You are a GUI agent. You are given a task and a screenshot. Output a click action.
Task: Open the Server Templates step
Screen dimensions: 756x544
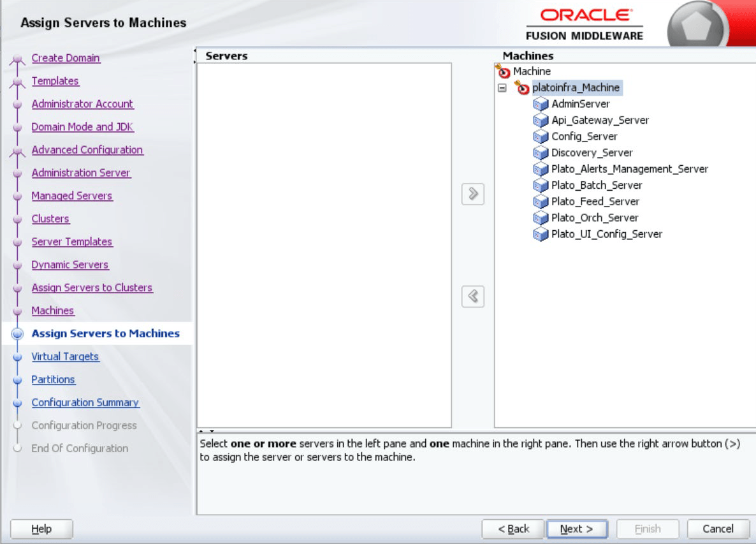point(72,242)
